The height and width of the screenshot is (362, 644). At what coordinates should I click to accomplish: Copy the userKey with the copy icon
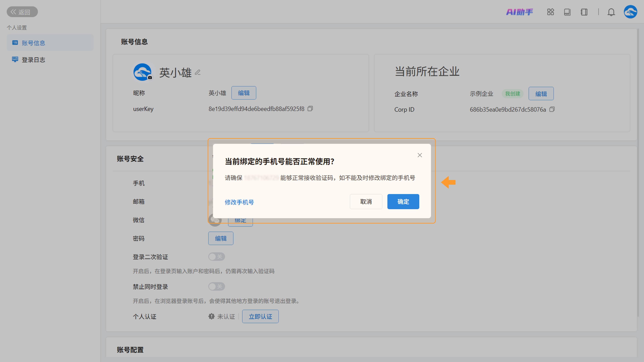coord(310,109)
